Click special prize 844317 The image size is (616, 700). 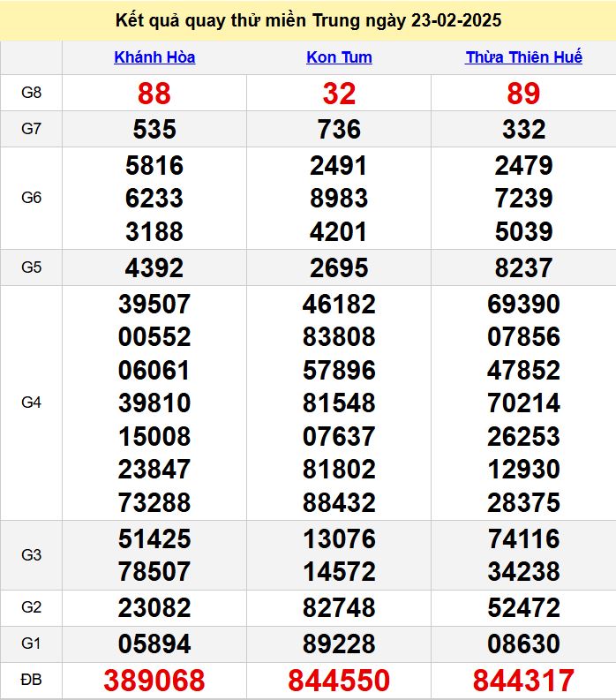coord(523,681)
